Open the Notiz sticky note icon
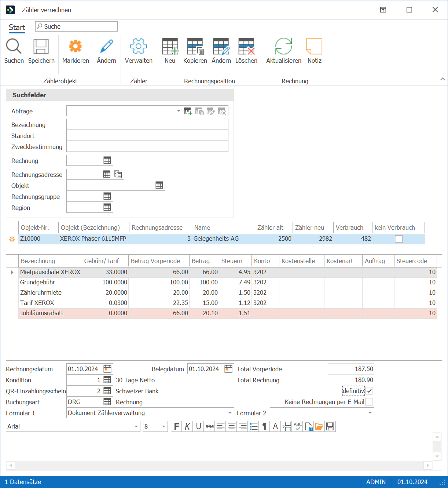This screenshot has height=488, width=448. coord(314,47)
